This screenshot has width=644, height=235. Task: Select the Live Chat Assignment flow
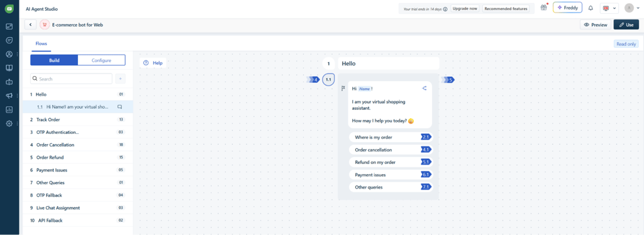point(77,208)
